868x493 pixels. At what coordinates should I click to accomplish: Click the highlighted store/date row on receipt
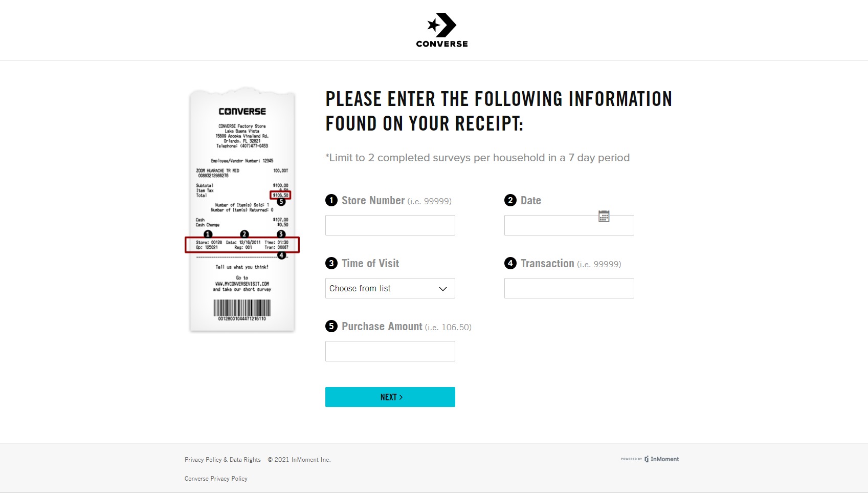(x=242, y=245)
